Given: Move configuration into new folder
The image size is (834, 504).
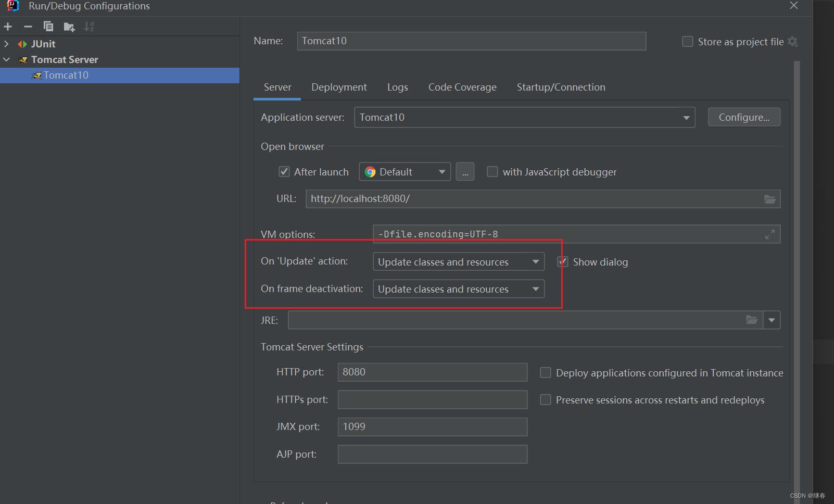Looking at the screenshot, I should pyautogui.click(x=69, y=27).
